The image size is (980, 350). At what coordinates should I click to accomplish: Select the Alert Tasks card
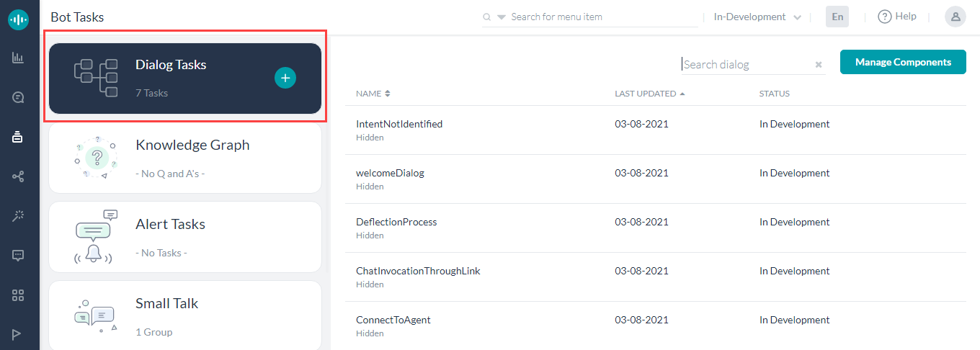tap(185, 237)
